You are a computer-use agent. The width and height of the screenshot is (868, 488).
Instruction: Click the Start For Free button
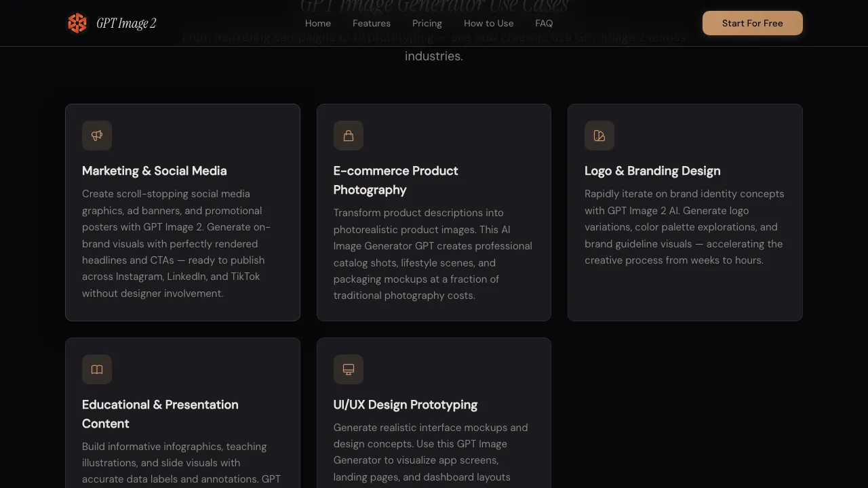point(752,22)
